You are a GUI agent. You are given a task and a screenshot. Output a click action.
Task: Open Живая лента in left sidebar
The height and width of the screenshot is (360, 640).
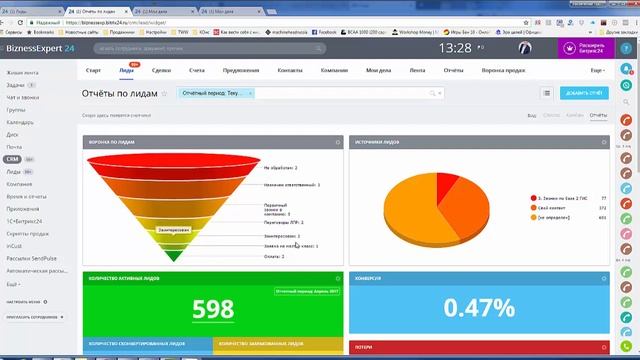(x=22, y=73)
